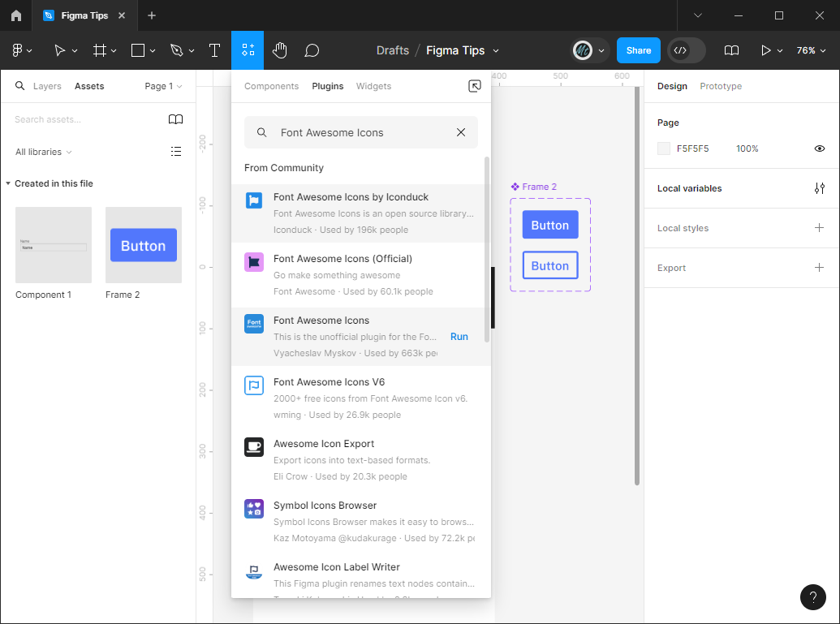The image size is (840, 624).
Task: Select the Comment tool
Action: point(312,50)
